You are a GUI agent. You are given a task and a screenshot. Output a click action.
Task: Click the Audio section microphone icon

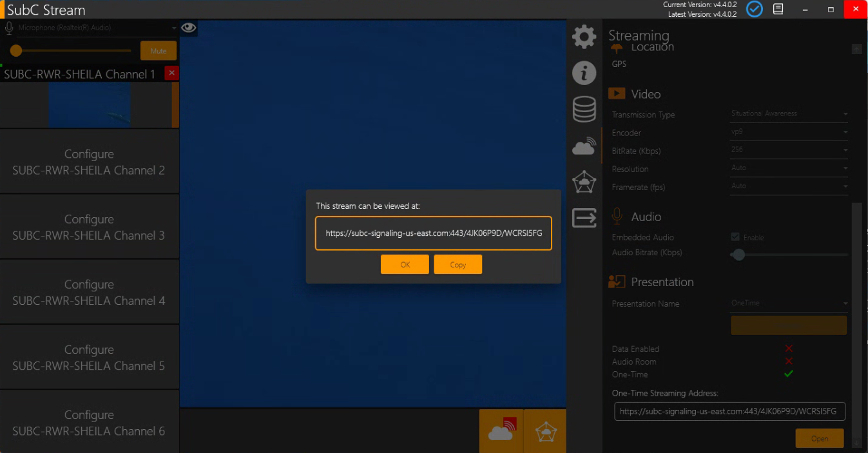click(x=617, y=217)
